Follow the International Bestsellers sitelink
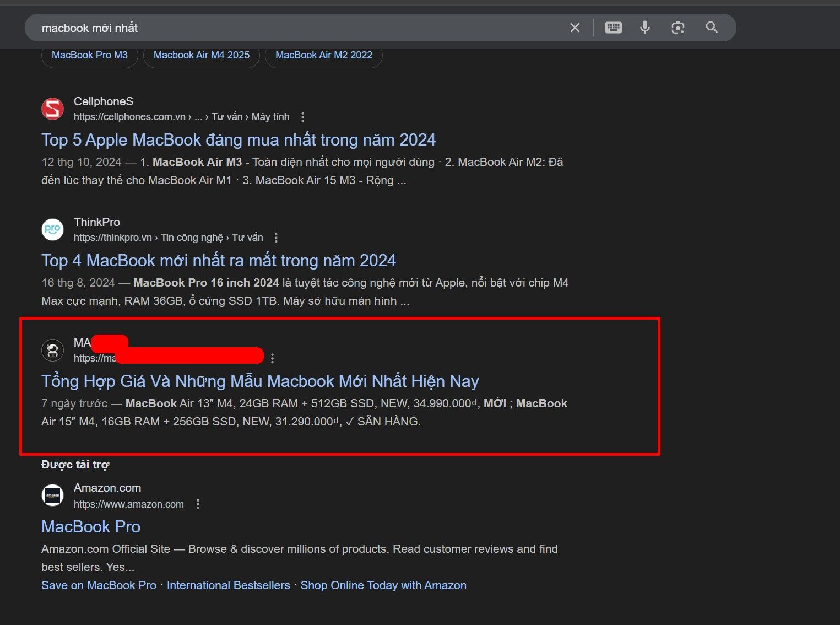This screenshot has width=840, height=625. 228,585
